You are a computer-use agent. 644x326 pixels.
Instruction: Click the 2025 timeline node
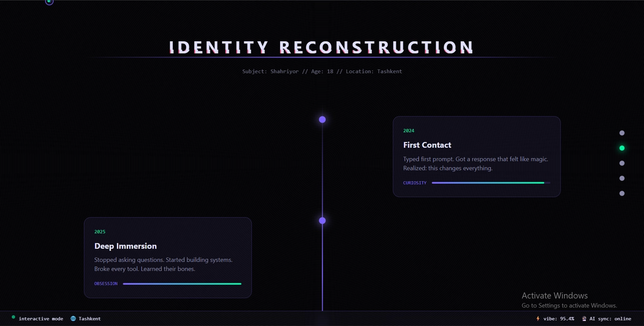322,221
